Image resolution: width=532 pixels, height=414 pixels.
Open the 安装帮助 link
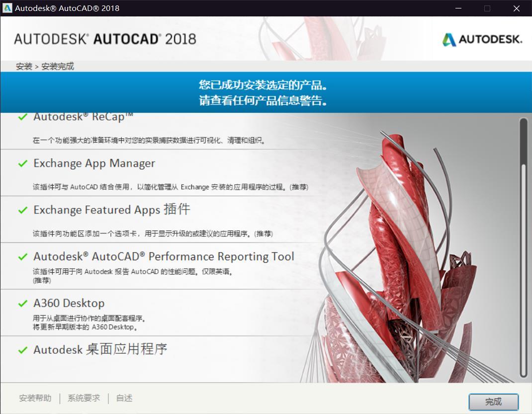(35, 398)
